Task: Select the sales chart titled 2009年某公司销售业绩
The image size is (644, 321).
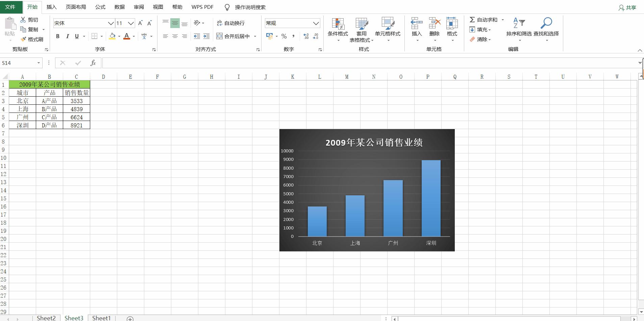Action: [x=367, y=190]
